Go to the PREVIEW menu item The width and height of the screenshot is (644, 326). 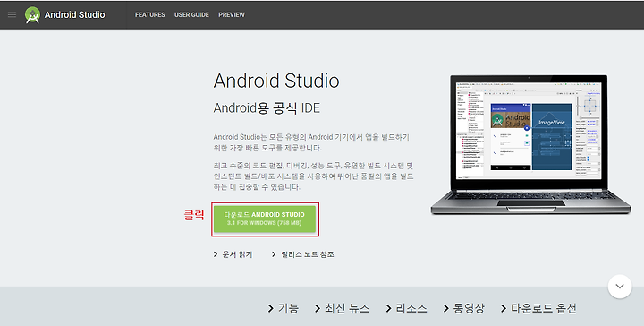pos(232,15)
